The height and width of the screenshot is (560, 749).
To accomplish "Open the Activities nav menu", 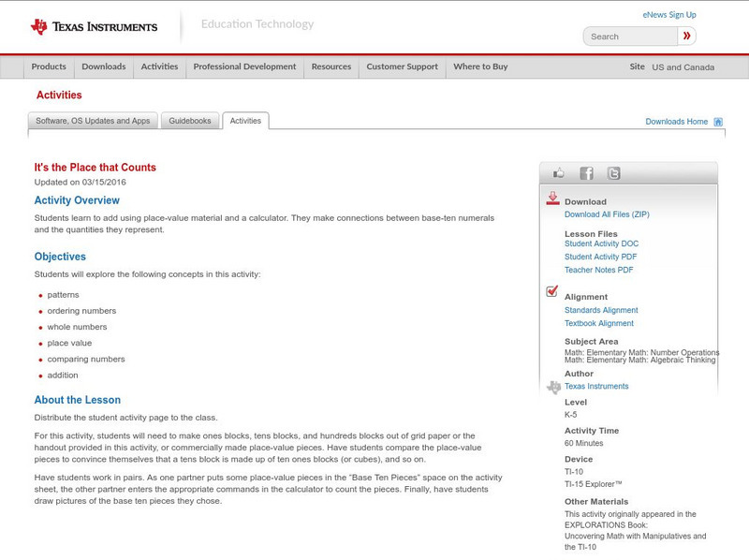I will [159, 66].
